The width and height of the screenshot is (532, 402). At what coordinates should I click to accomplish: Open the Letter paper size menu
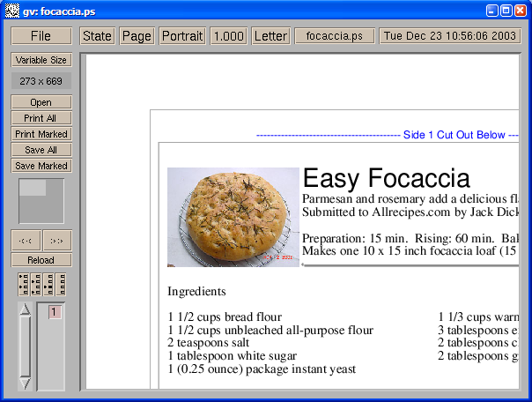[270, 36]
